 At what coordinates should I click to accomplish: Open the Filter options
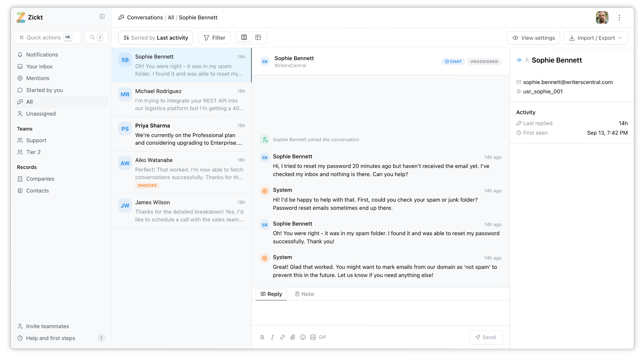(x=214, y=38)
